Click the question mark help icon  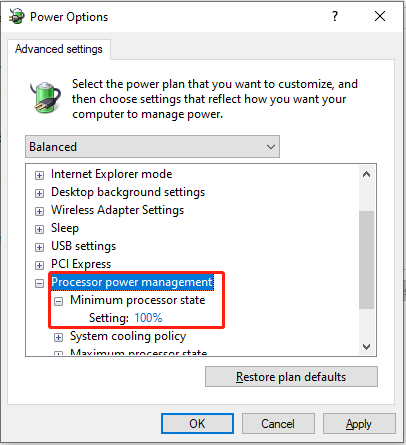click(x=335, y=16)
